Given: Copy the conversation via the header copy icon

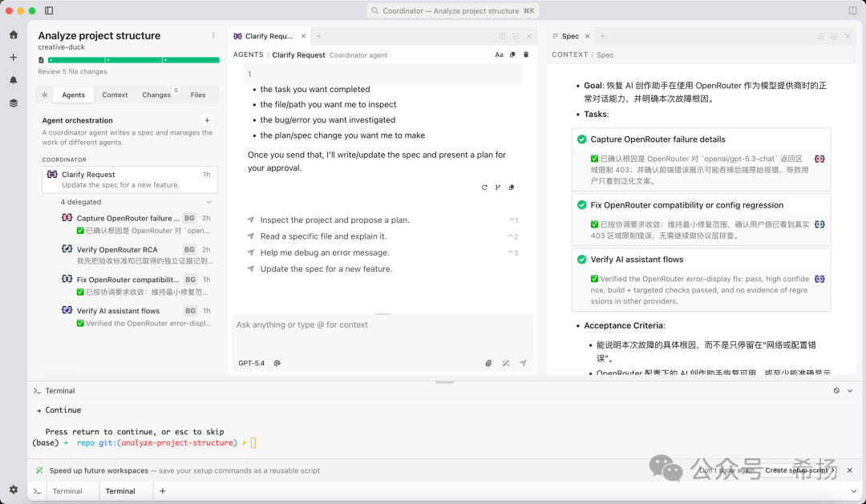Looking at the screenshot, I should coord(512,54).
